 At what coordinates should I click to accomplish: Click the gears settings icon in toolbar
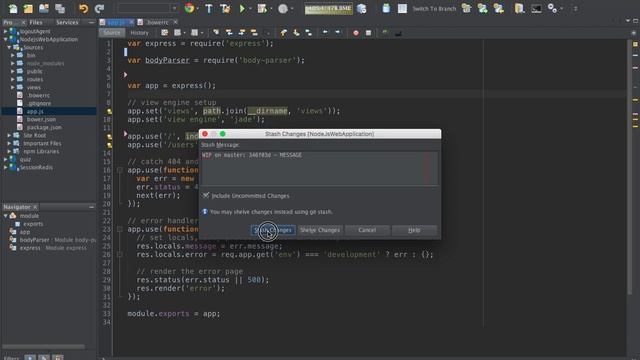(552, 8)
